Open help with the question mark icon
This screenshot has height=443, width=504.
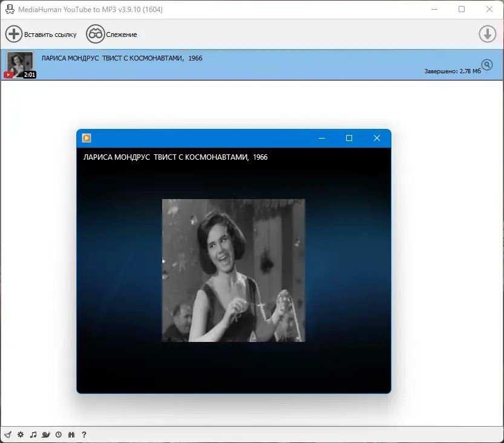pos(84,435)
